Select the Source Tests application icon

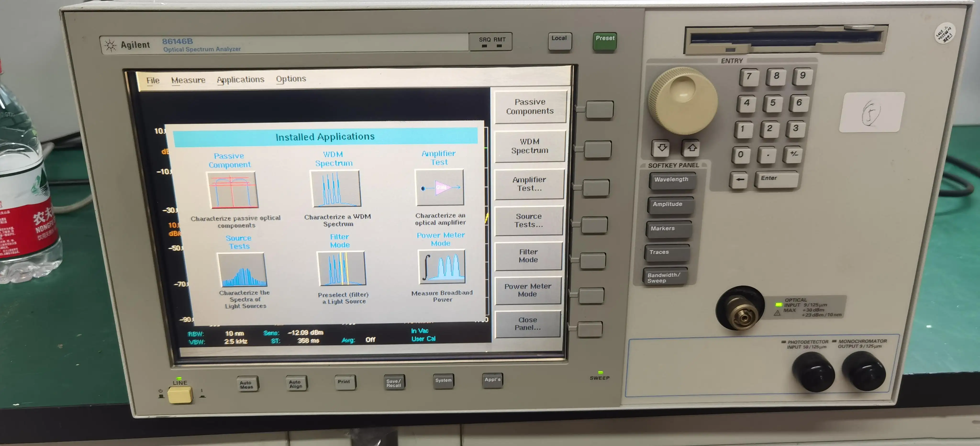point(242,269)
